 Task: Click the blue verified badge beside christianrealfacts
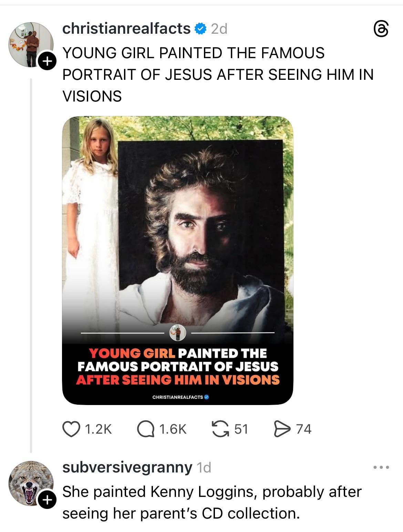click(x=200, y=29)
